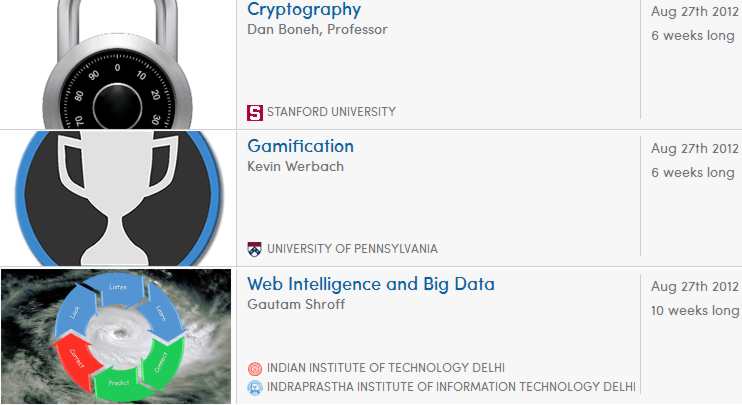The height and width of the screenshot is (405, 742).
Task: Open the Gamification course title link
Action: (300, 146)
